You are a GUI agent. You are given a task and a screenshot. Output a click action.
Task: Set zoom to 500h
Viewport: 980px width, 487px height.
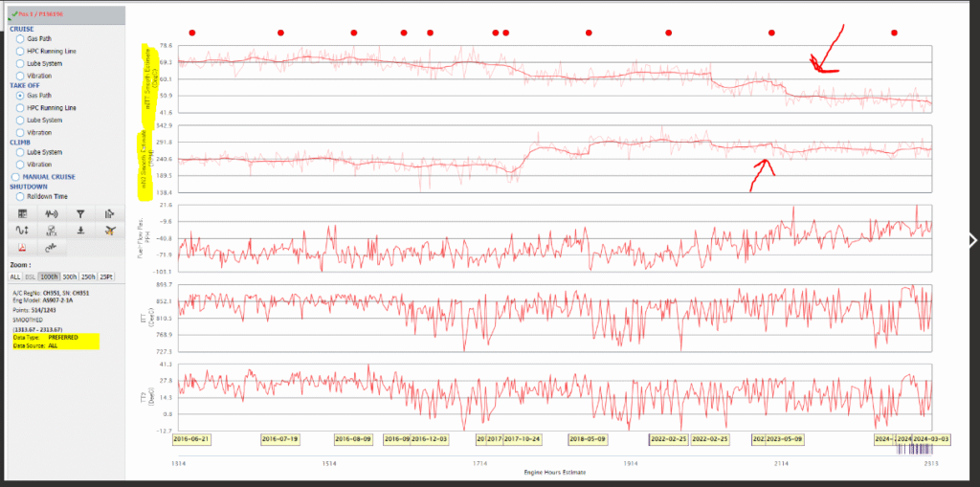click(x=70, y=276)
